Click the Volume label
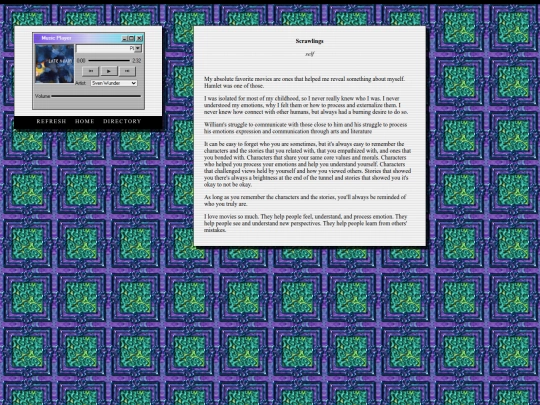 (42, 96)
